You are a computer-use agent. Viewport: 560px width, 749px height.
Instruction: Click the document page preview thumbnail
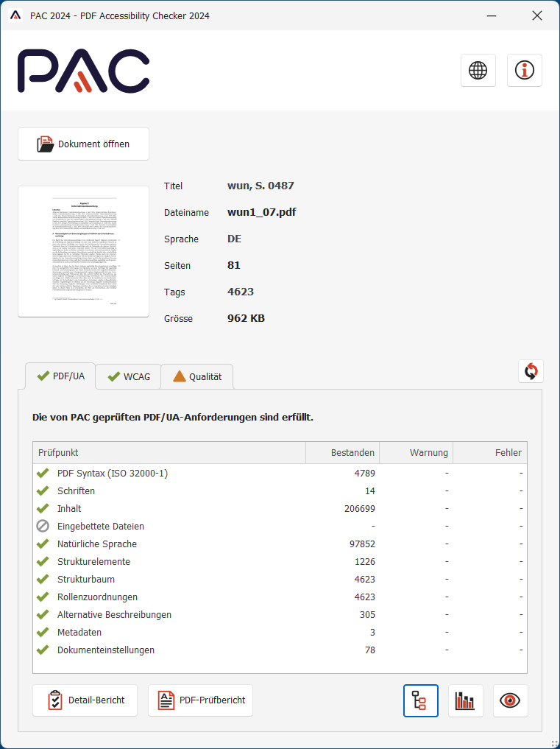[x=83, y=251]
